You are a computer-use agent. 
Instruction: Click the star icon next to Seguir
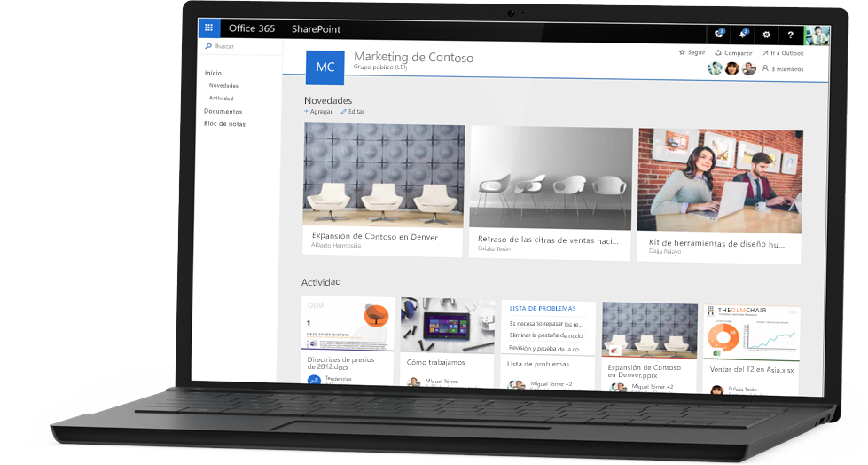tap(682, 52)
